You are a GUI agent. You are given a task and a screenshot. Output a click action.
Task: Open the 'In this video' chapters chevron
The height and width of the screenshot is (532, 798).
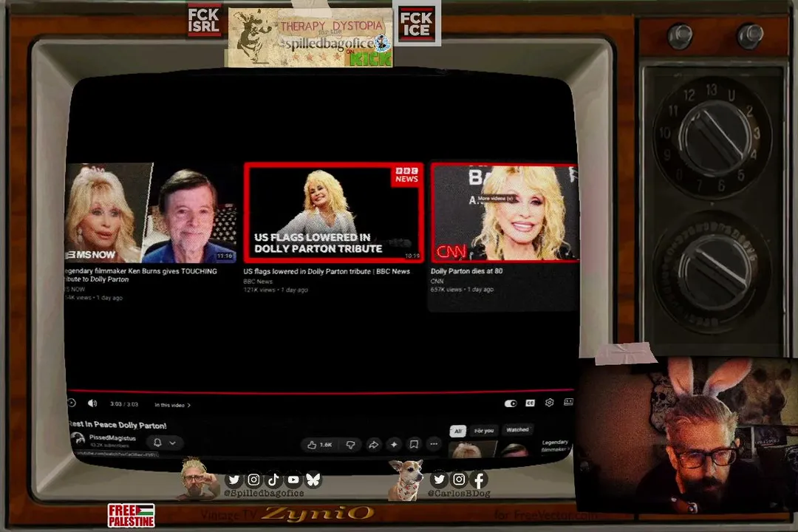click(189, 405)
